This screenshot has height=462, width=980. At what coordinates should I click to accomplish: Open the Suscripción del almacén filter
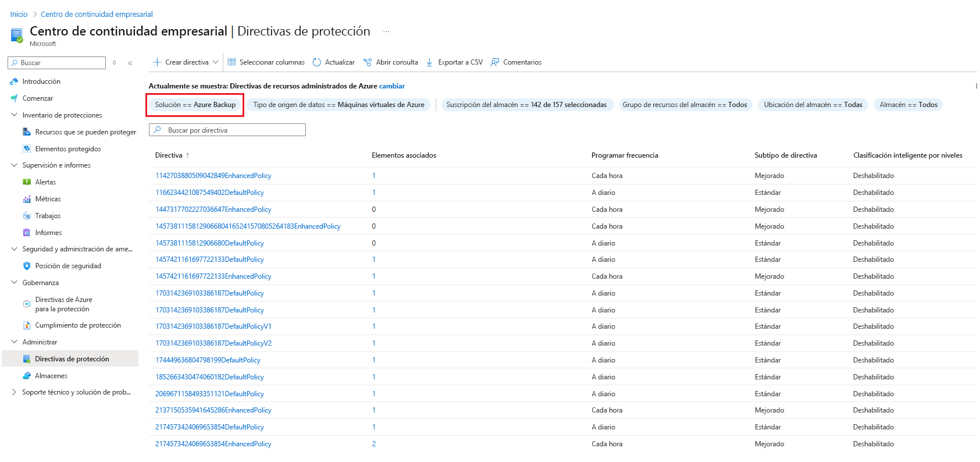tap(527, 105)
